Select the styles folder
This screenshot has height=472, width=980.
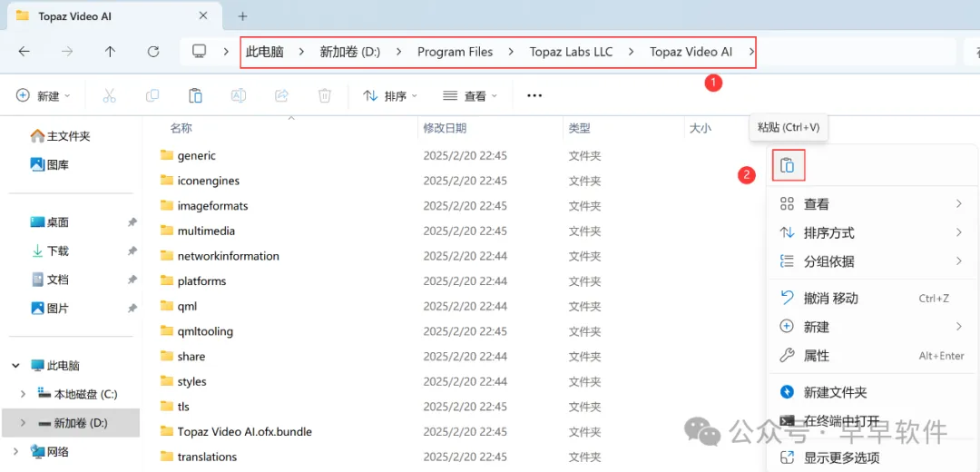click(x=191, y=381)
